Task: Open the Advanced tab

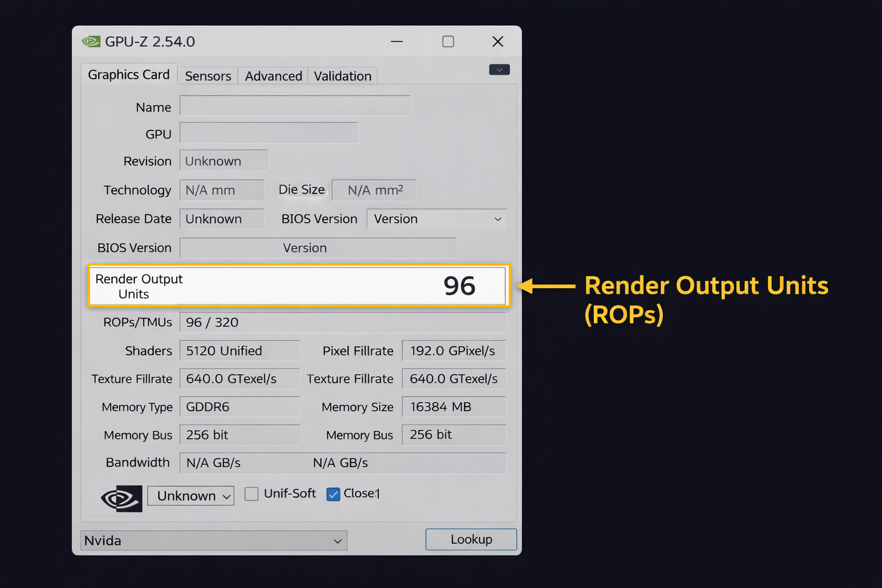Action: coord(273,76)
